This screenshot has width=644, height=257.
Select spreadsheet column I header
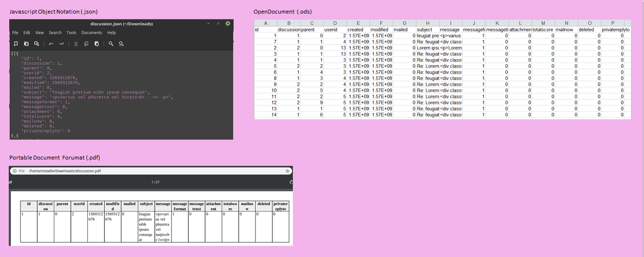(451, 23)
